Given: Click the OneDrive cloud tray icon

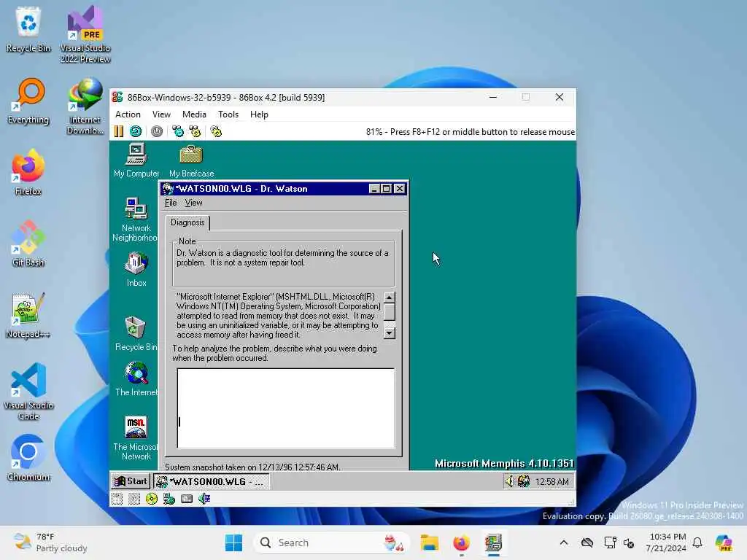Looking at the screenshot, I should pos(587,542).
